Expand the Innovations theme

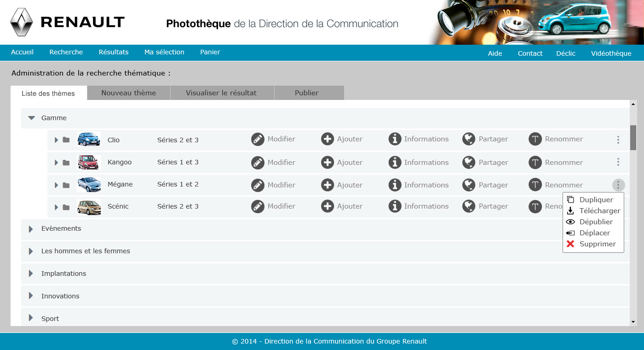(x=31, y=296)
